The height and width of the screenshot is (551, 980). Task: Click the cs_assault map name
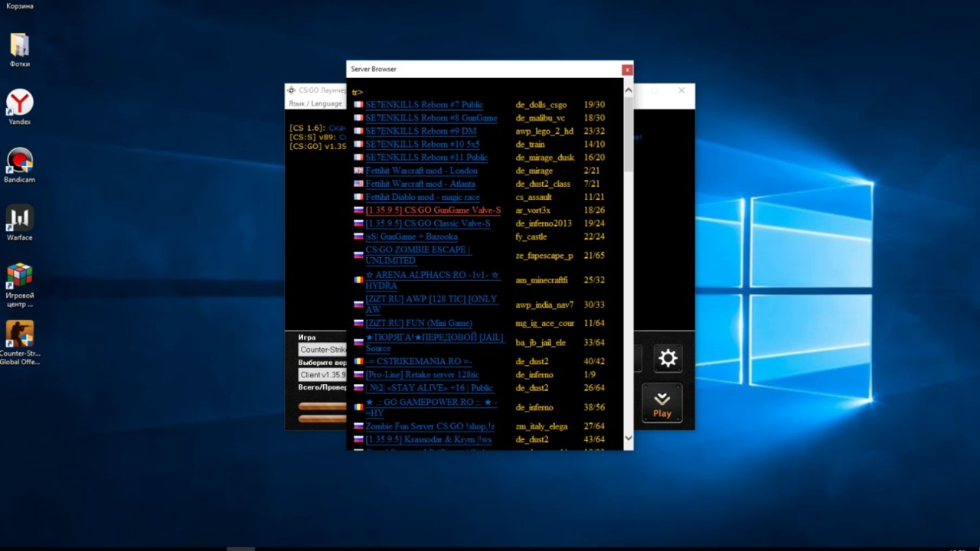[534, 197]
